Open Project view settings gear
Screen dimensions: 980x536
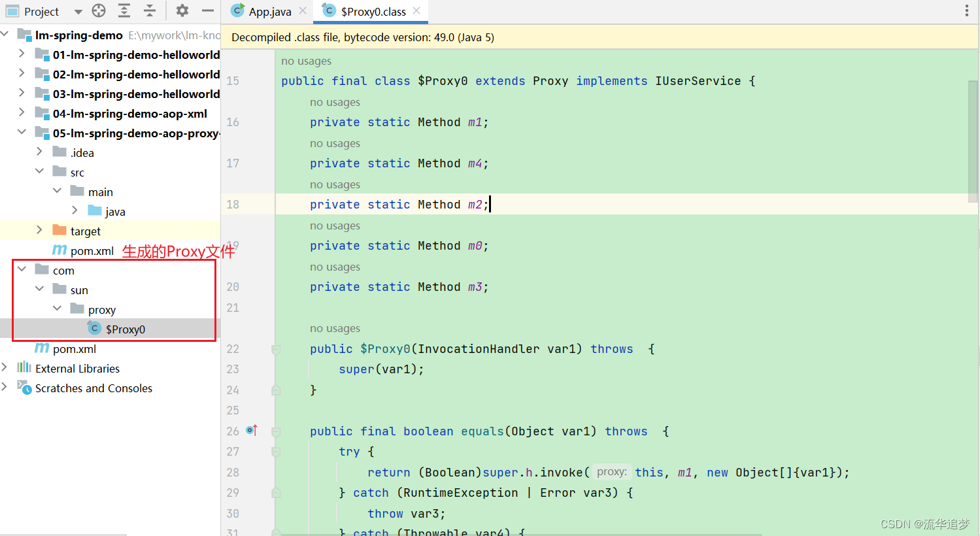[182, 10]
